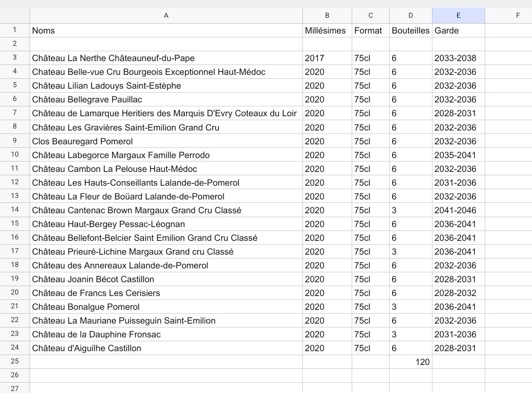Select column B header
The height and width of the screenshot is (393, 532).
pos(327,15)
